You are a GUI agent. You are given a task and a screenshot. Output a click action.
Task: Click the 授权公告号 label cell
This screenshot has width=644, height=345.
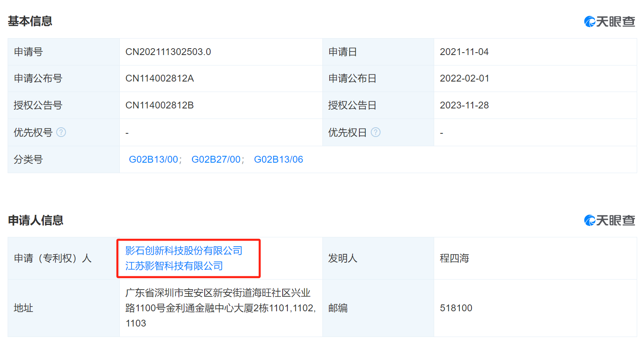(64, 105)
